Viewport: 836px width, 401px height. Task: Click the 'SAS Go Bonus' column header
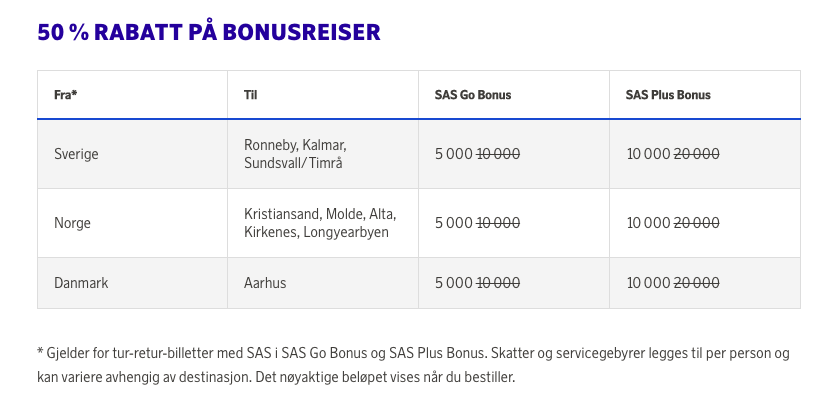coord(514,95)
